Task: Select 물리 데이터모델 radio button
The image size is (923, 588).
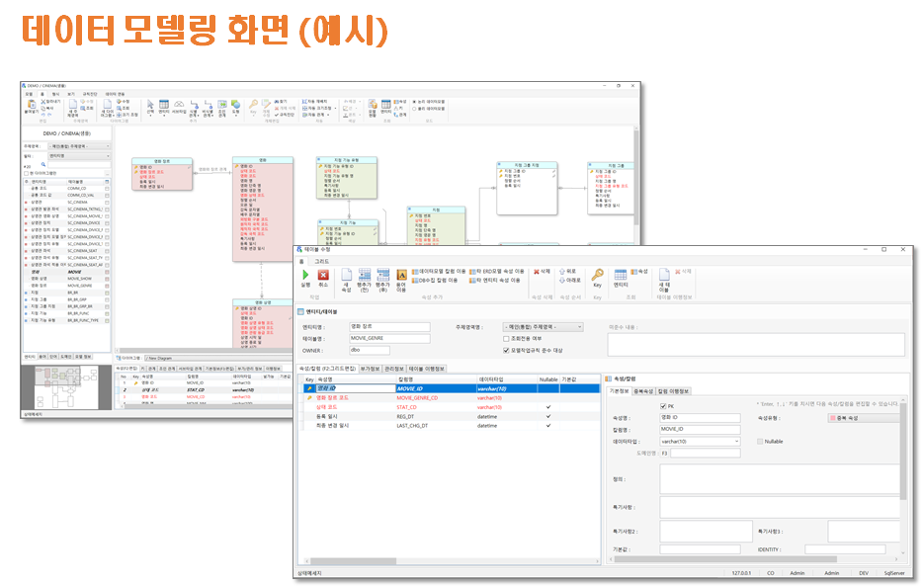Action: (x=414, y=109)
